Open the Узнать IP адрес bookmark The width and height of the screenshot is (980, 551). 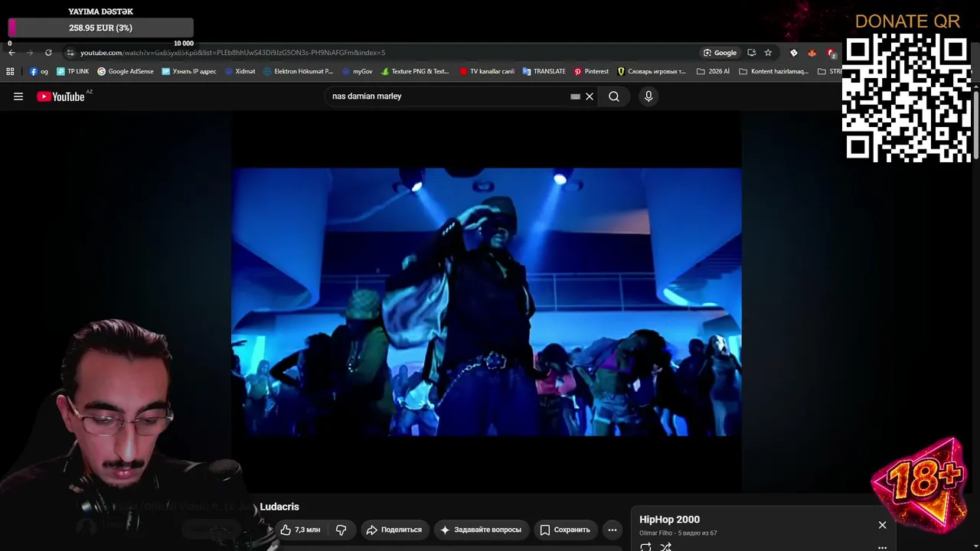pos(189,71)
